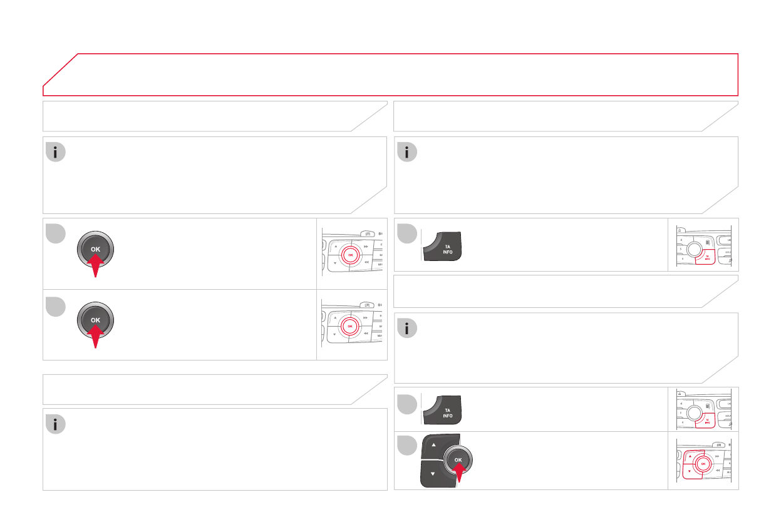Click the info icon in top-right note box
The width and height of the screenshot is (781, 532).
(x=407, y=152)
